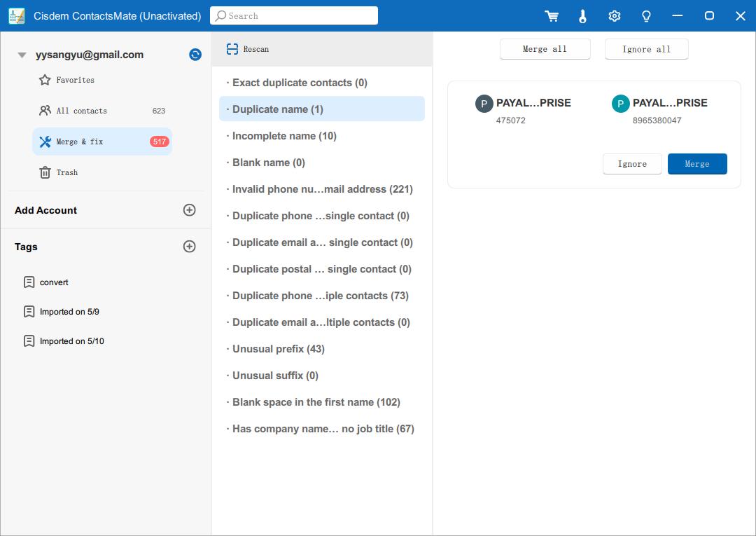Sync the yysangyu@gmail.com account
Viewport: 756px width, 536px height.
pyautogui.click(x=195, y=55)
